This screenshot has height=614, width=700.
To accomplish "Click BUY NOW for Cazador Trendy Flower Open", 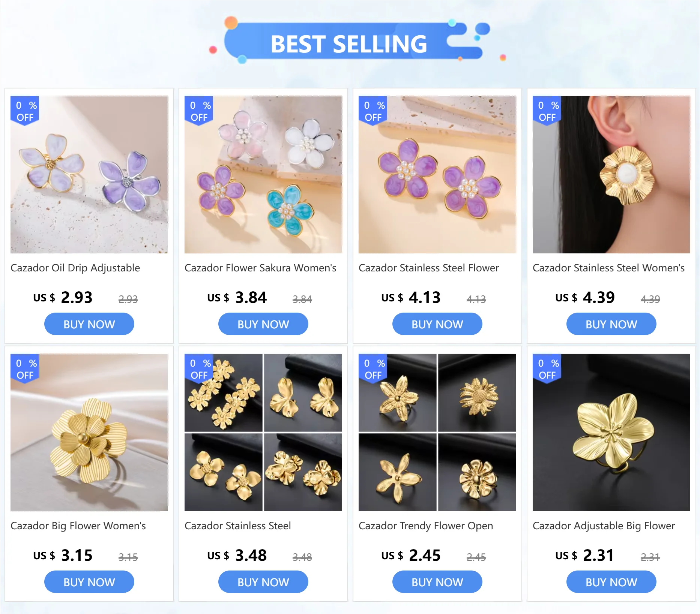I will pyautogui.click(x=437, y=582).
